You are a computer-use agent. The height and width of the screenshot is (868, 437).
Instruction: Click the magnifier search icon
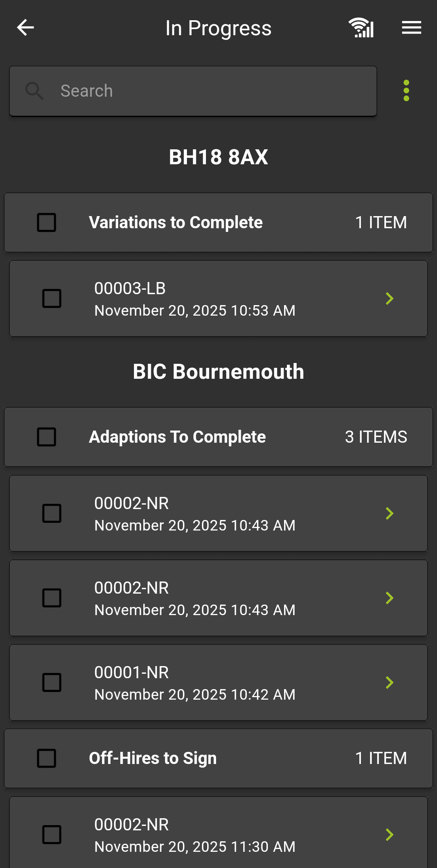tap(34, 91)
